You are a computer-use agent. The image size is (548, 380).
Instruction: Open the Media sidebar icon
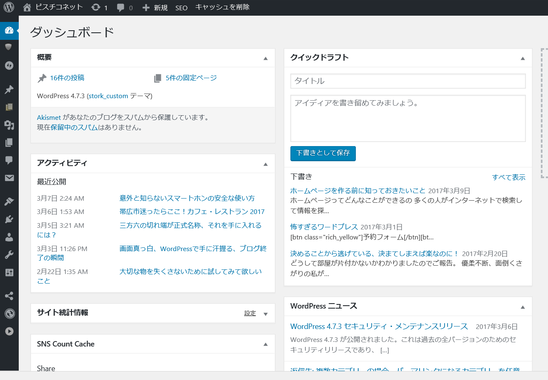[x=9, y=125]
